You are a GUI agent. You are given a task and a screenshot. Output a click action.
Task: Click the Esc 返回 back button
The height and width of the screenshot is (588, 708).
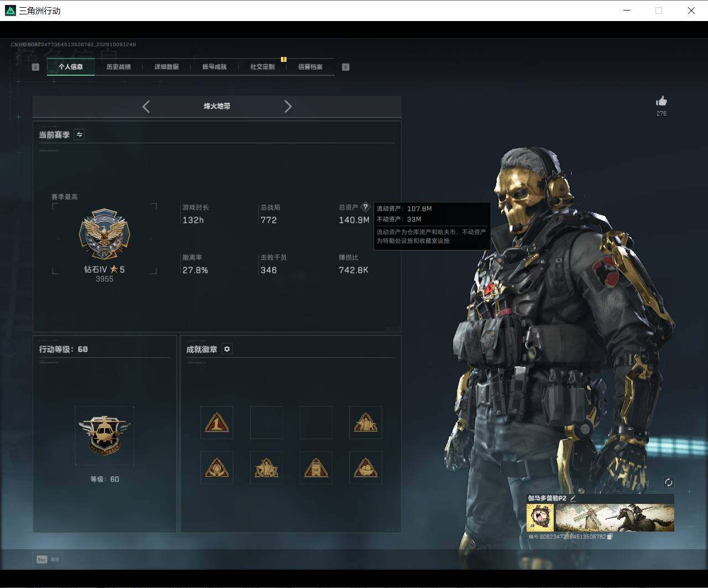(x=48, y=559)
